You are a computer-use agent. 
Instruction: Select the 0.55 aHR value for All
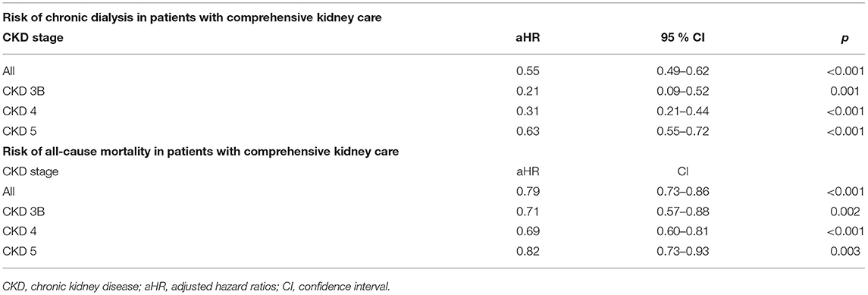[x=525, y=71]
